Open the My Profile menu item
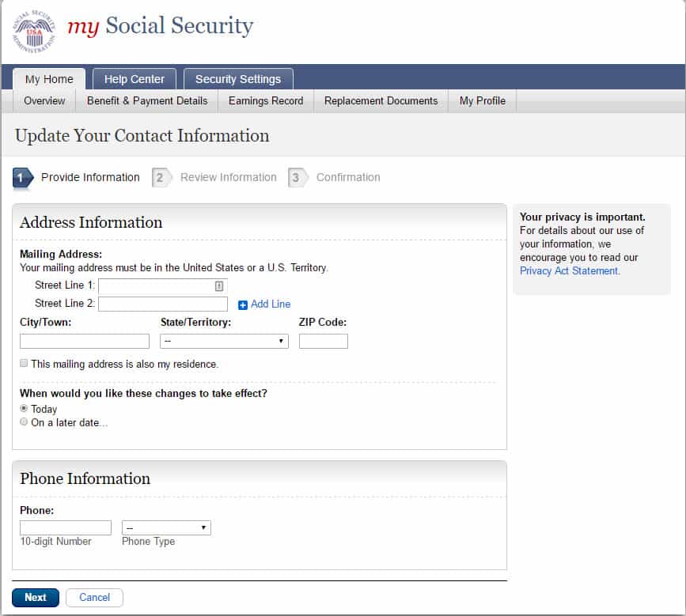Screen dimensions: 686x616 pos(482,101)
